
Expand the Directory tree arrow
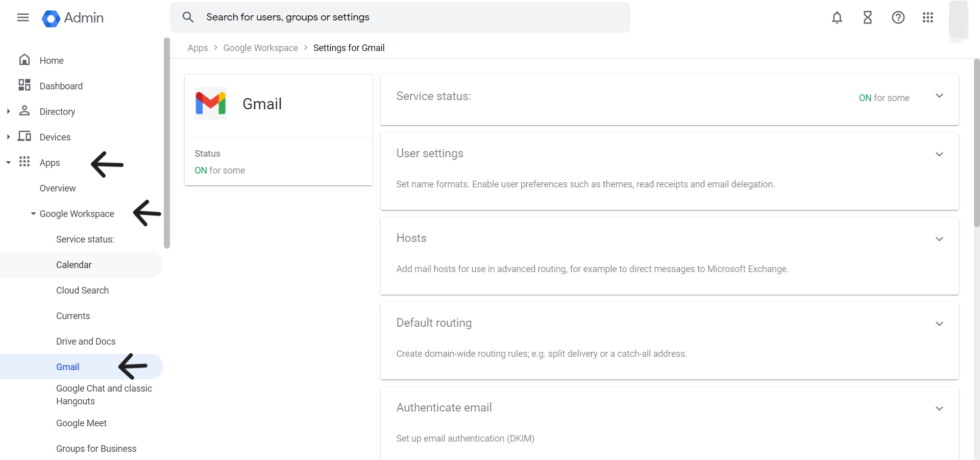8,111
